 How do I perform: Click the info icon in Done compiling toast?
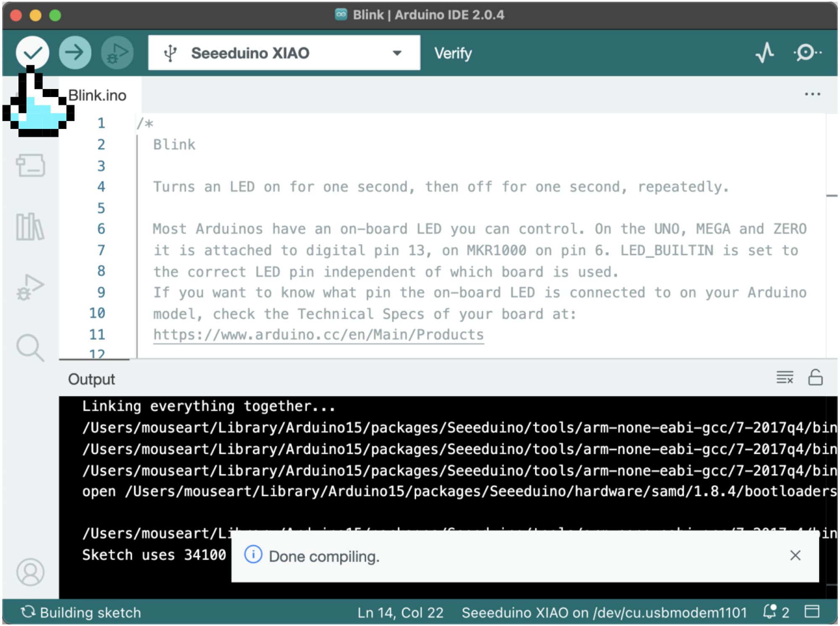point(253,555)
